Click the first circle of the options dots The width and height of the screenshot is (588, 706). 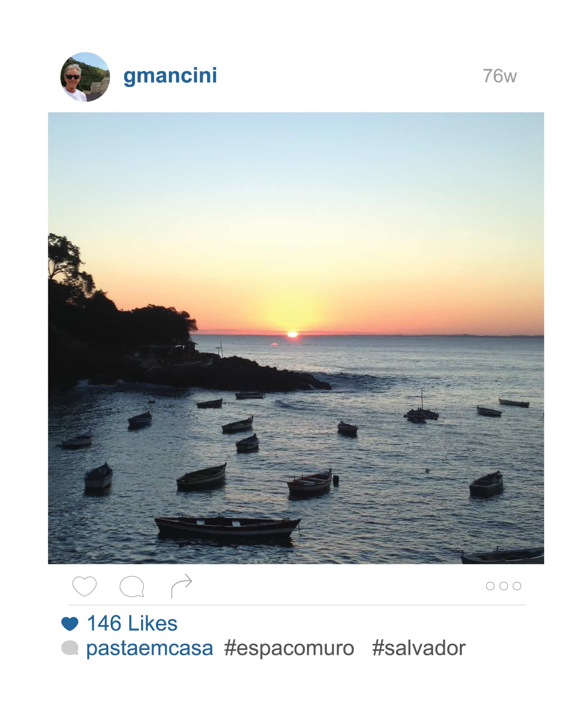coord(490,586)
